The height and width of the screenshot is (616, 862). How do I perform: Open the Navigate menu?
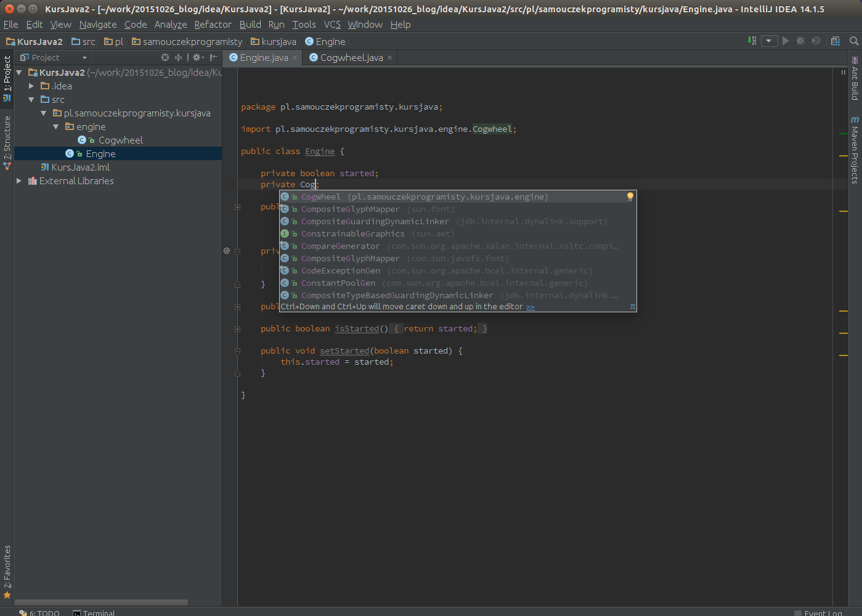point(98,25)
